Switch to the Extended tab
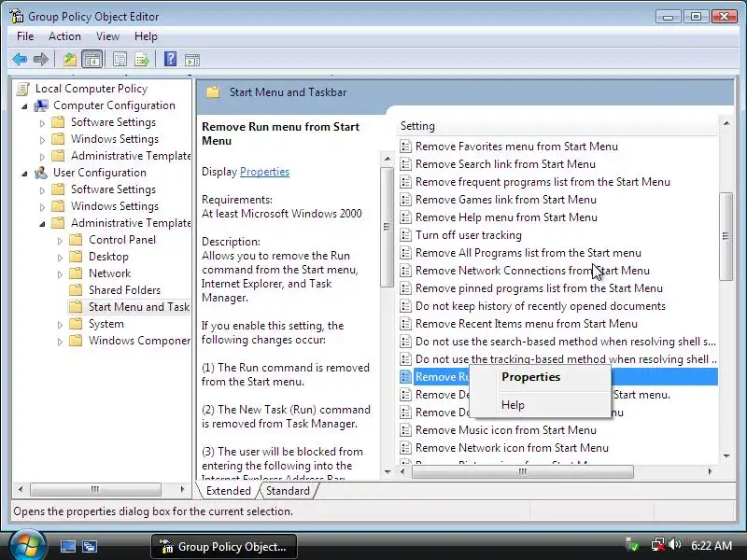 pos(228,491)
